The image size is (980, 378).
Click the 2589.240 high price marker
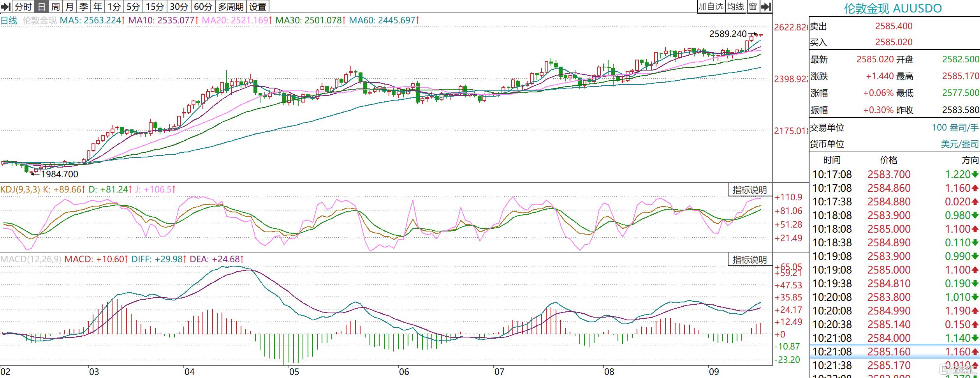[728, 34]
